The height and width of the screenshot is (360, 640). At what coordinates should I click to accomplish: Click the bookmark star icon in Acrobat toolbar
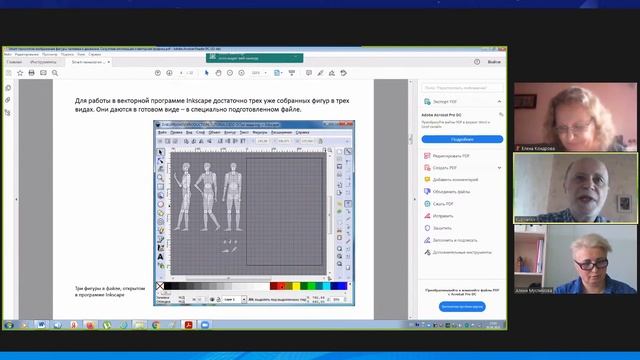[20, 73]
